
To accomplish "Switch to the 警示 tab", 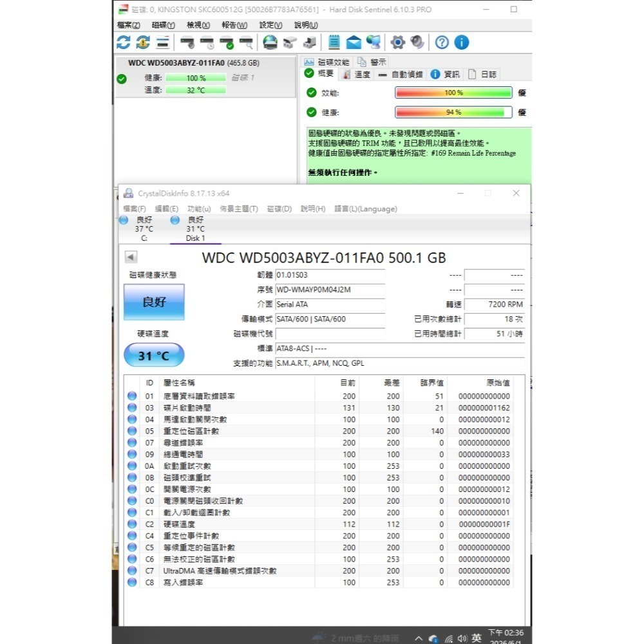I will tap(372, 62).
